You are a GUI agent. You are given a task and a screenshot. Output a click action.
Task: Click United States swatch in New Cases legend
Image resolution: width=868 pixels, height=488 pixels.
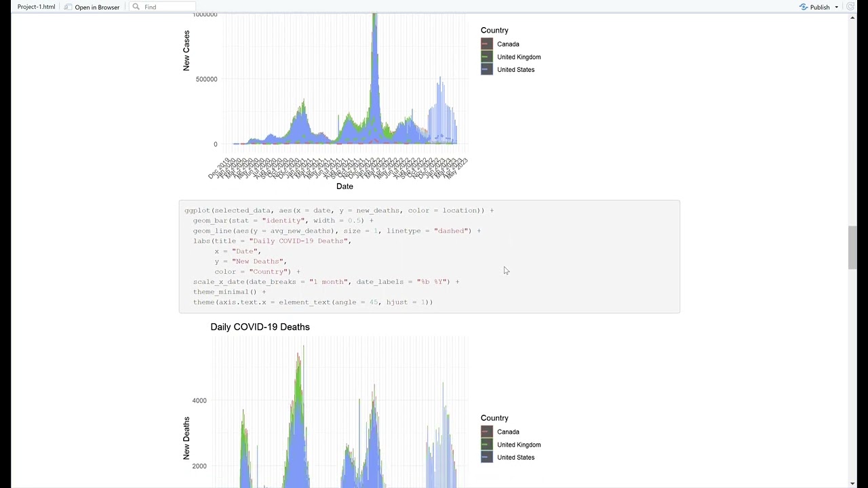486,70
